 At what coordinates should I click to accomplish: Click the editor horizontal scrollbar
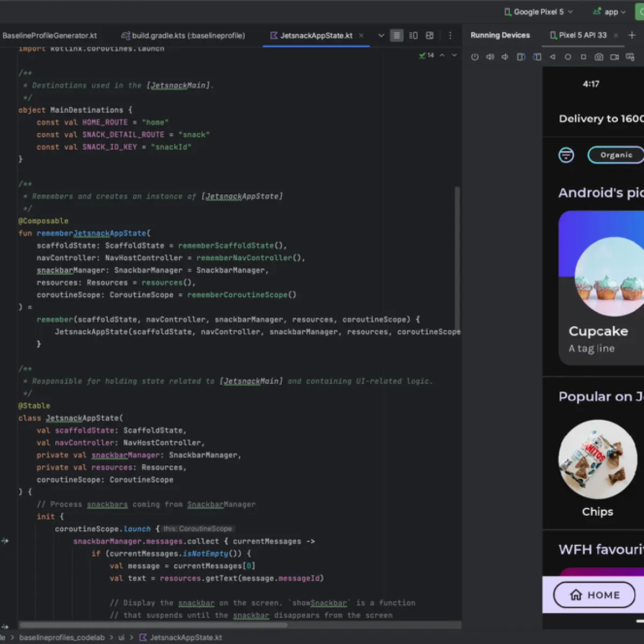(153, 625)
